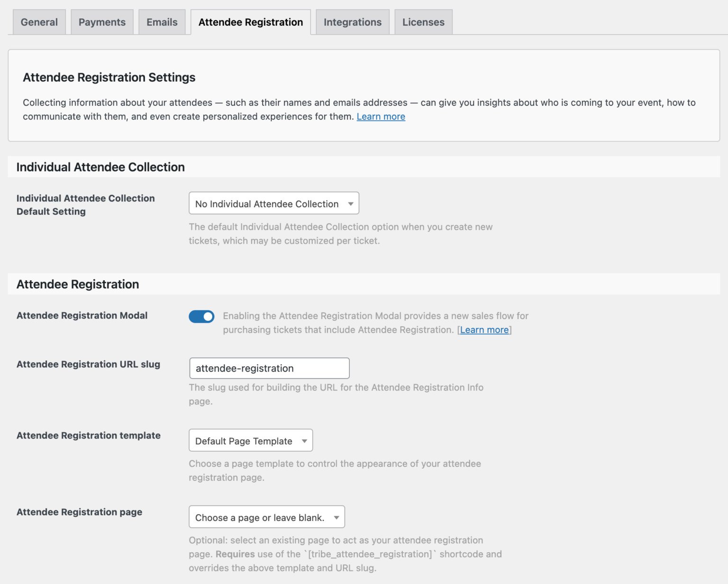
Task: Click the Attendee Registration tab
Action: 251,22
